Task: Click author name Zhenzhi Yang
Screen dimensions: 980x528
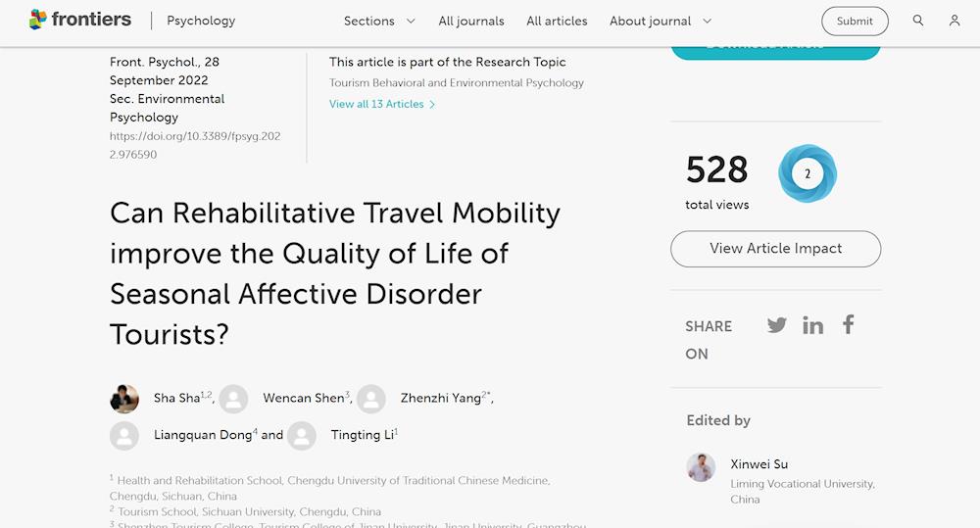Action: point(441,399)
